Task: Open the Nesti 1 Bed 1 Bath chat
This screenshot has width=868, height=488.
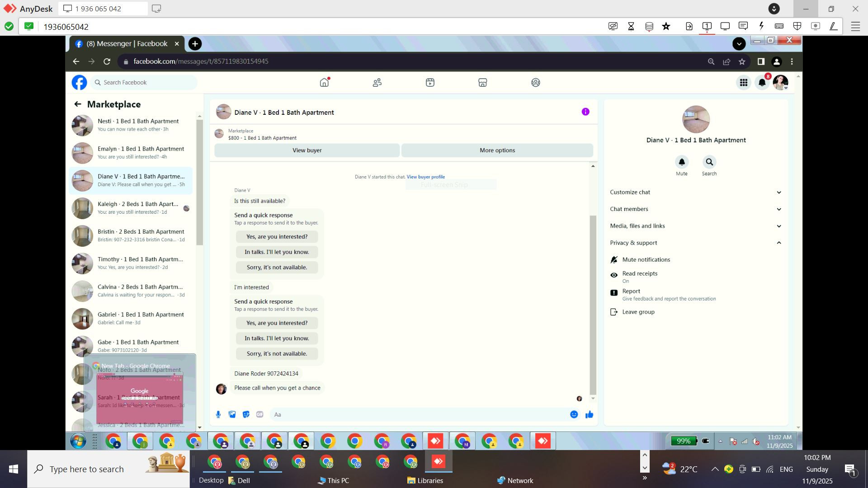Action: pyautogui.click(x=131, y=125)
